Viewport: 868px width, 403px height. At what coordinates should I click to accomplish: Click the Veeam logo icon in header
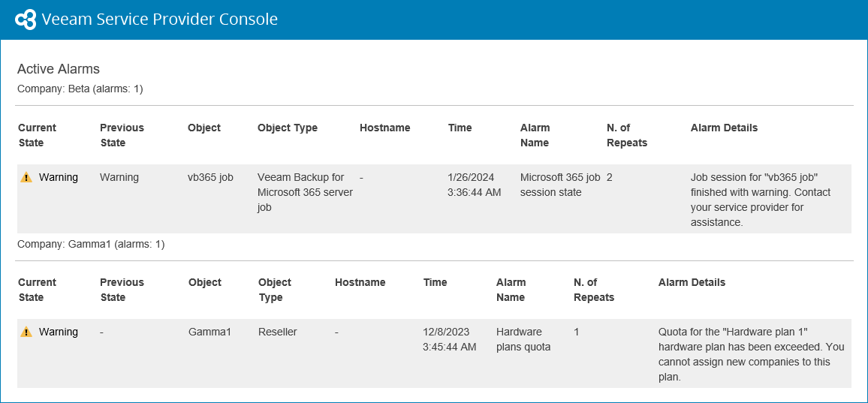point(26,20)
